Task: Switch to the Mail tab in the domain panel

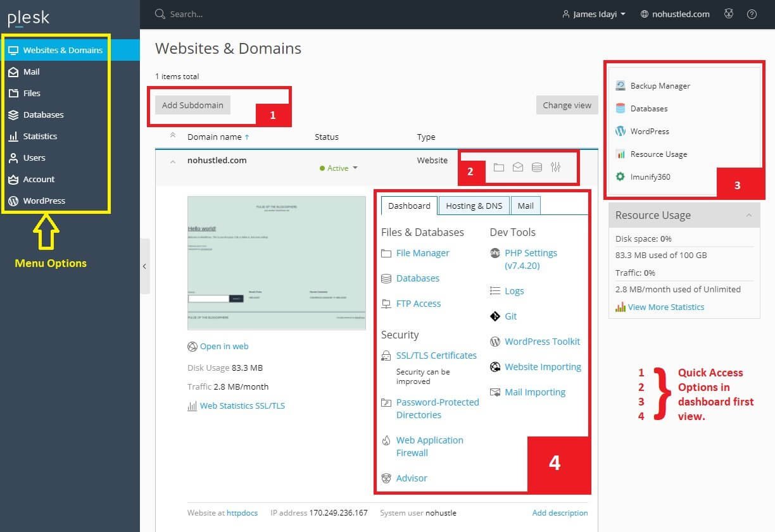Action: pos(526,206)
